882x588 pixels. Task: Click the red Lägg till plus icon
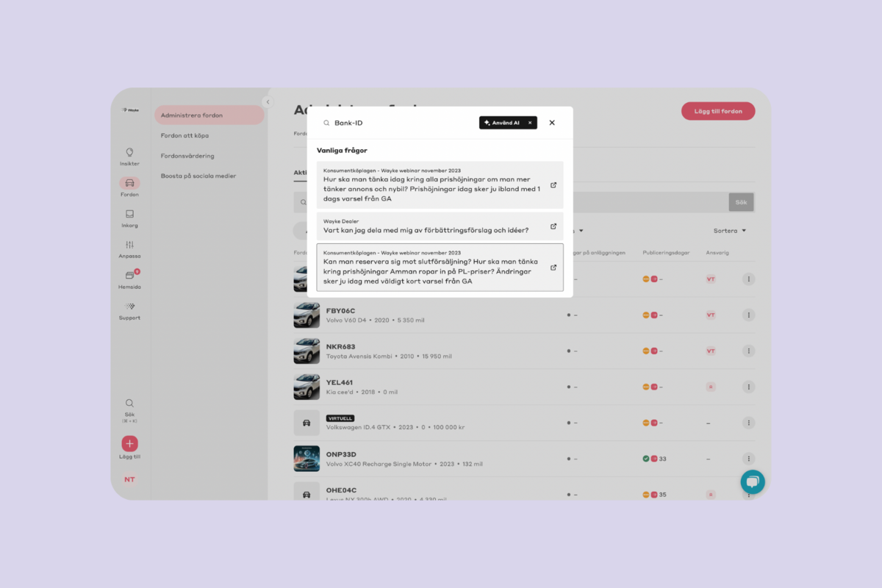pyautogui.click(x=129, y=443)
